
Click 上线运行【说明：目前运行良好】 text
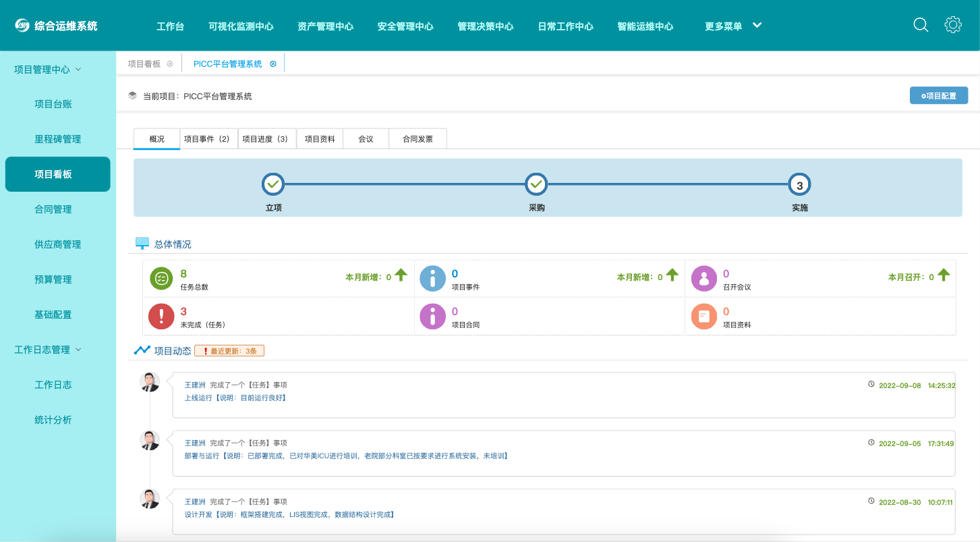click(x=236, y=398)
